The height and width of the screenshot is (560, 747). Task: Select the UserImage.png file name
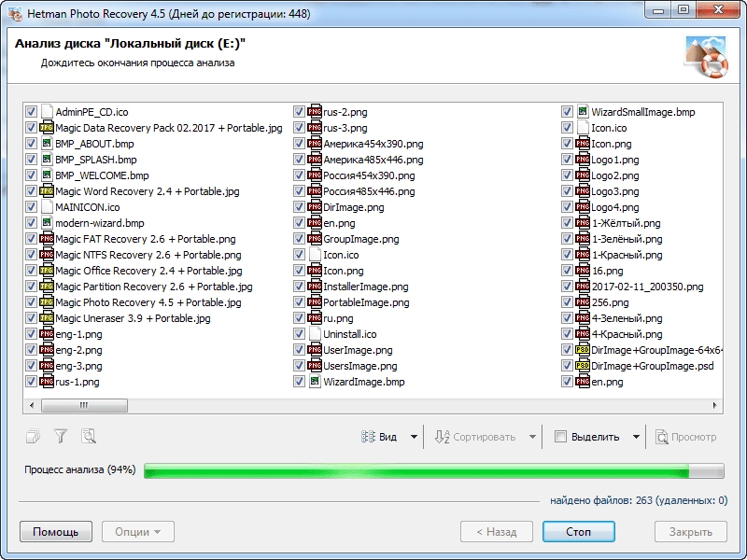pyautogui.click(x=358, y=350)
